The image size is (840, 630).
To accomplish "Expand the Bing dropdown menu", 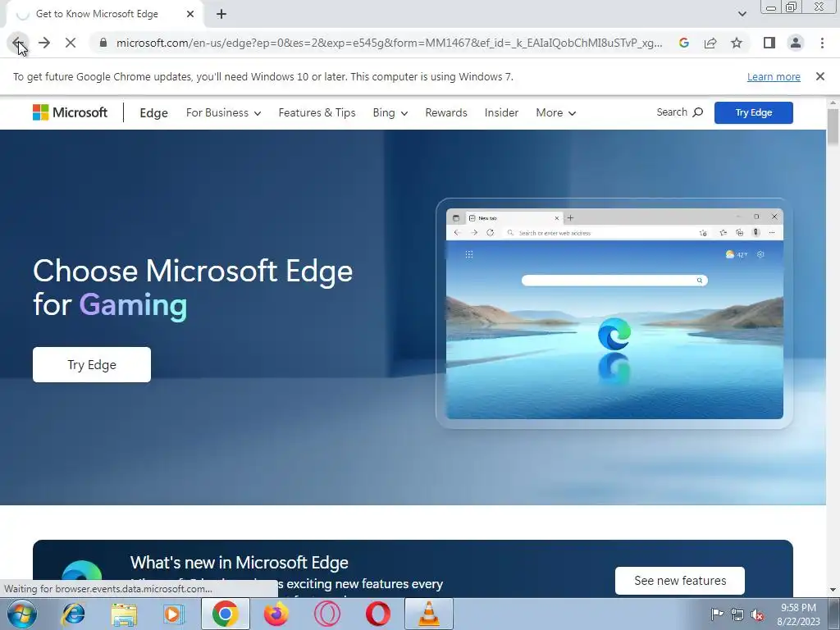I will [390, 112].
